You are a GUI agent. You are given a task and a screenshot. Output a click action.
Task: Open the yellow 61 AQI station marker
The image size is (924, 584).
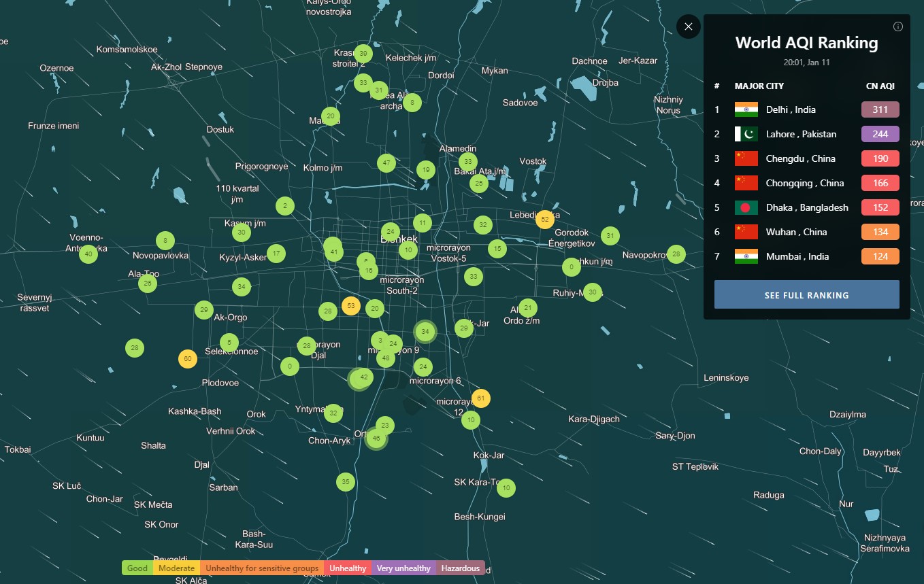tap(480, 398)
